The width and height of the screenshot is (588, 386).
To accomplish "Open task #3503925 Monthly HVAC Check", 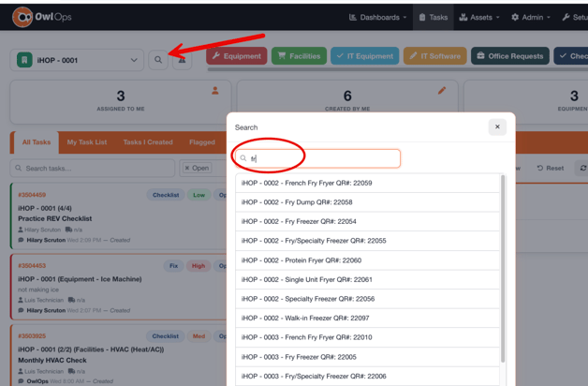I will tap(119, 356).
